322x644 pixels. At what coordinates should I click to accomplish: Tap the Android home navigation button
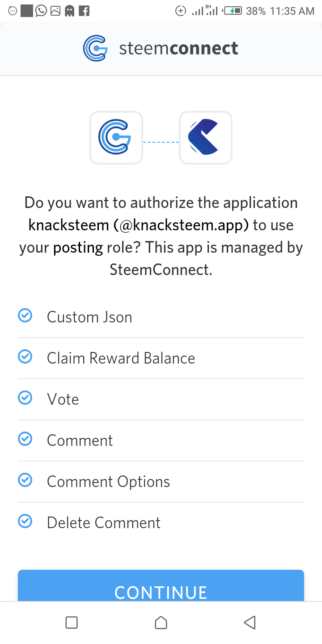click(161, 623)
